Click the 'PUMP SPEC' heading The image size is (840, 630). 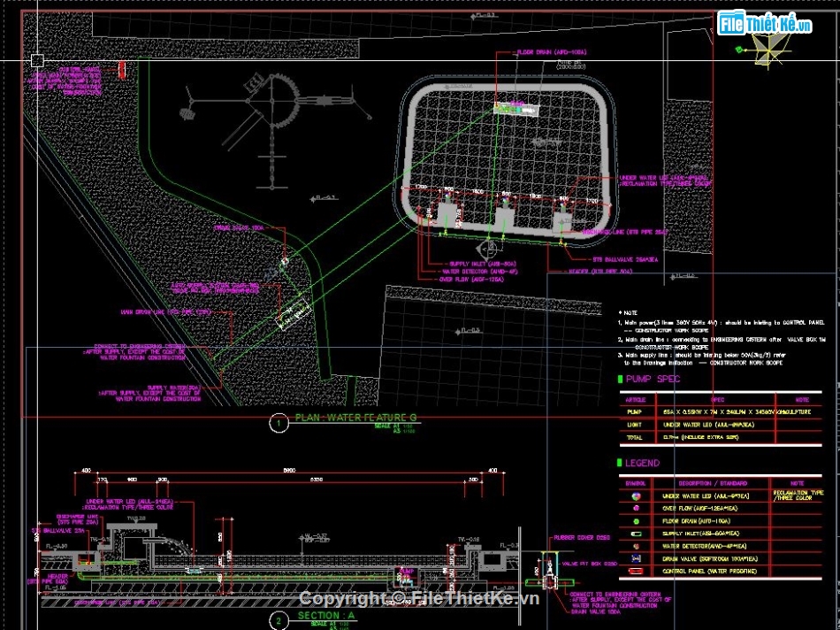point(653,379)
